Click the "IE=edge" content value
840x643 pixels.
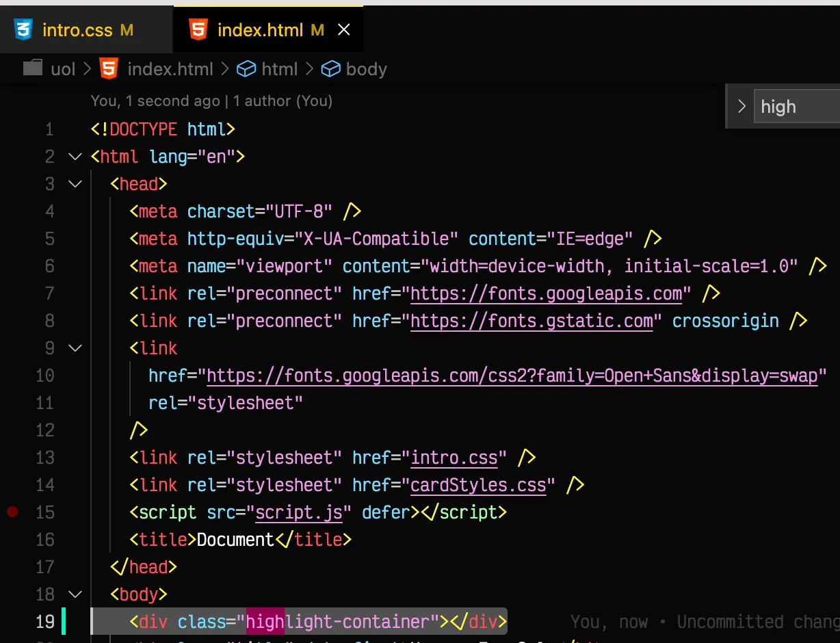point(590,239)
